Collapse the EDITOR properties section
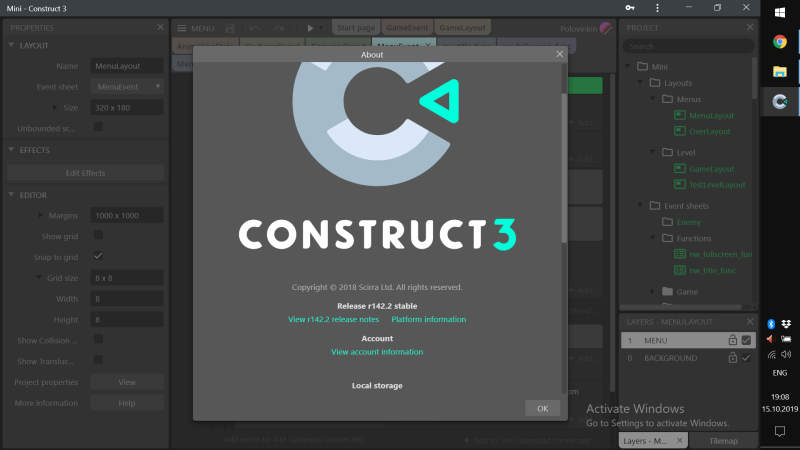The height and width of the screenshot is (450, 800). click(x=11, y=194)
